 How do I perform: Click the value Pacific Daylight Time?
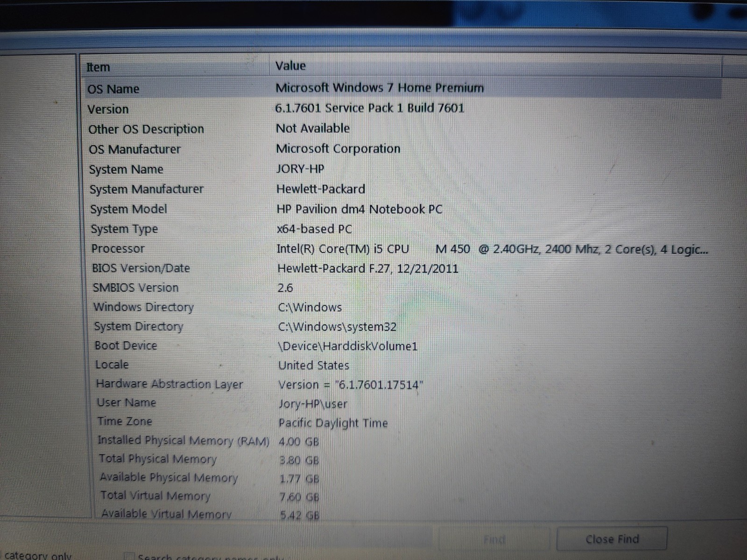pos(333,423)
